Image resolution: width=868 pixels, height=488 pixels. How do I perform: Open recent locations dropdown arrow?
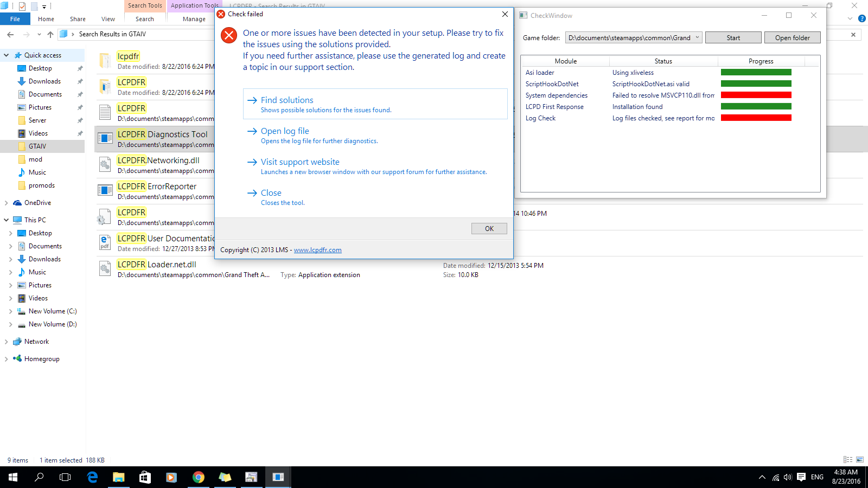[x=39, y=34]
